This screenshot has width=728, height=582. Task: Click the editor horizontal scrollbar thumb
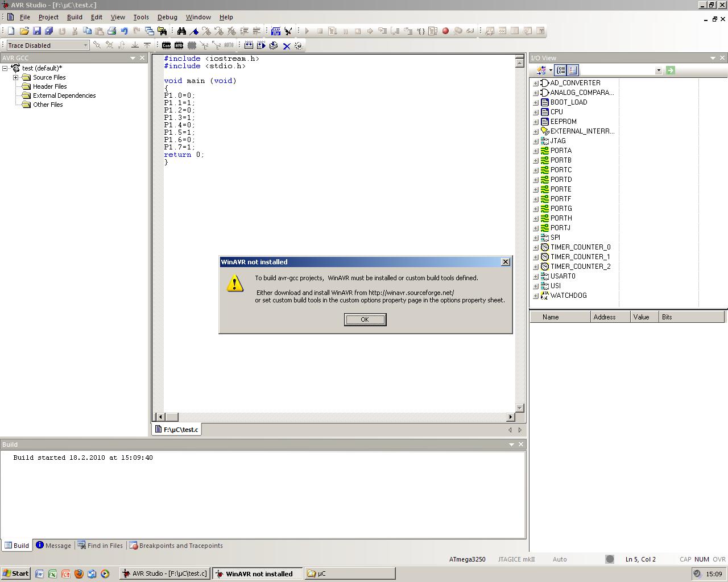tap(171, 417)
